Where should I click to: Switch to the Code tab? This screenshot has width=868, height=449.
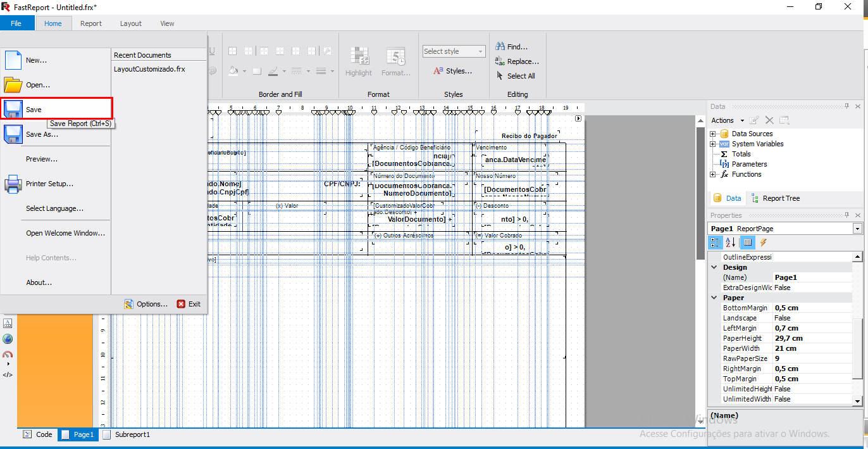(38, 434)
